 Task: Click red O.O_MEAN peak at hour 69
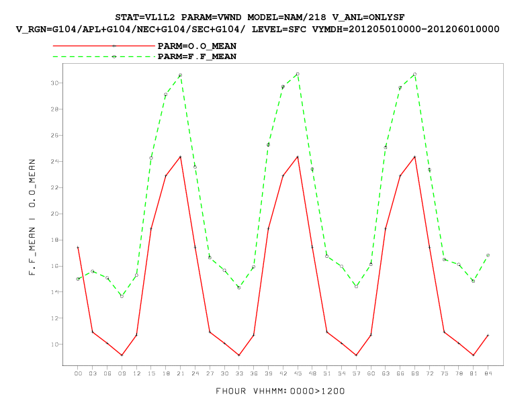[415, 157]
